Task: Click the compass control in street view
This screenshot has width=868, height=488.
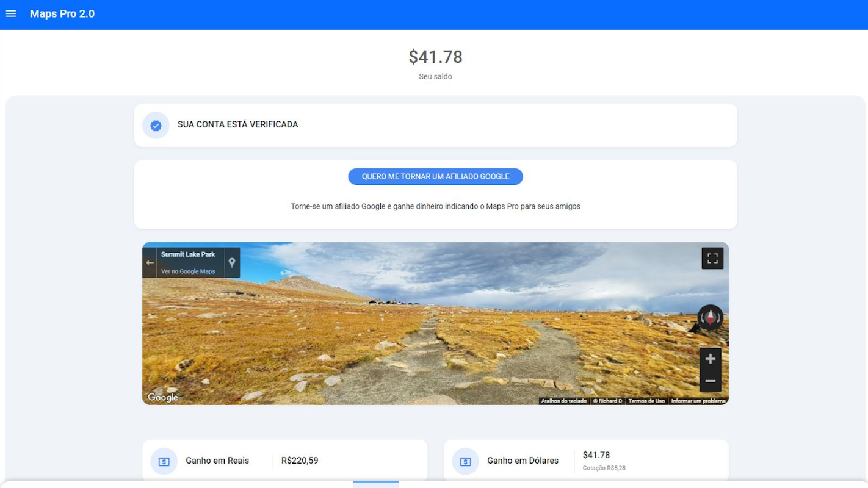Action: coord(710,318)
